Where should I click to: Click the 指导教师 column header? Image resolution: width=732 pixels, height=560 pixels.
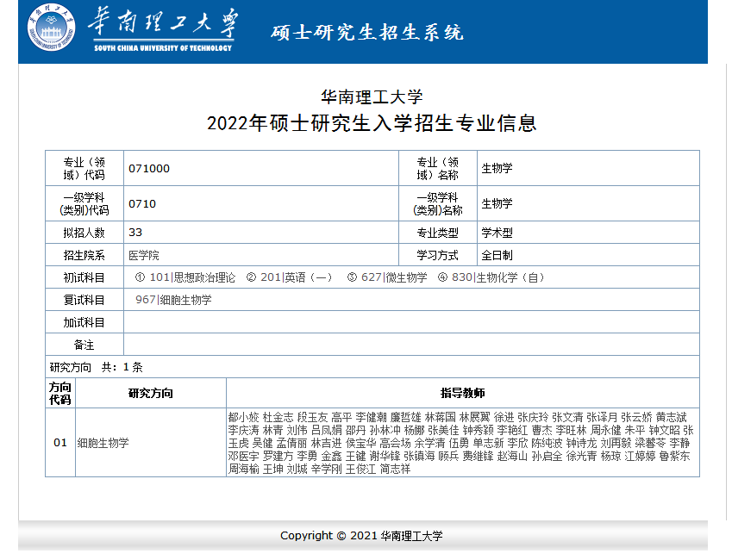tap(462, 393)
